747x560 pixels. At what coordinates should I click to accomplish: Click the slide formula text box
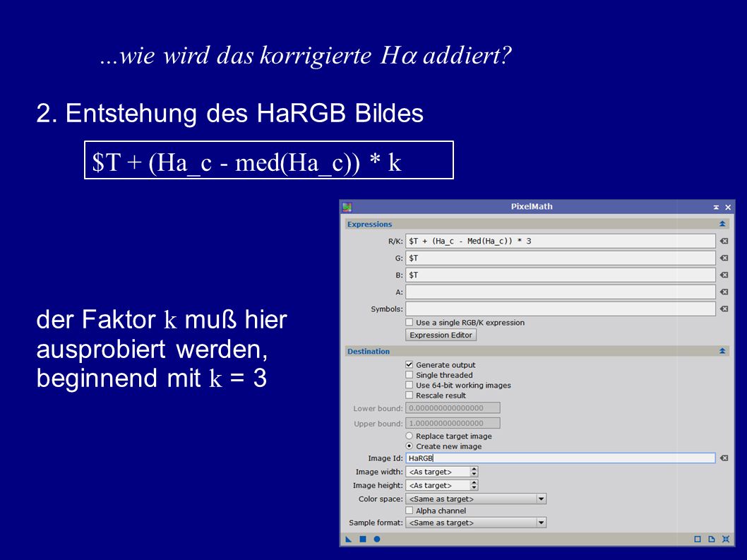[x=269, y=160]
